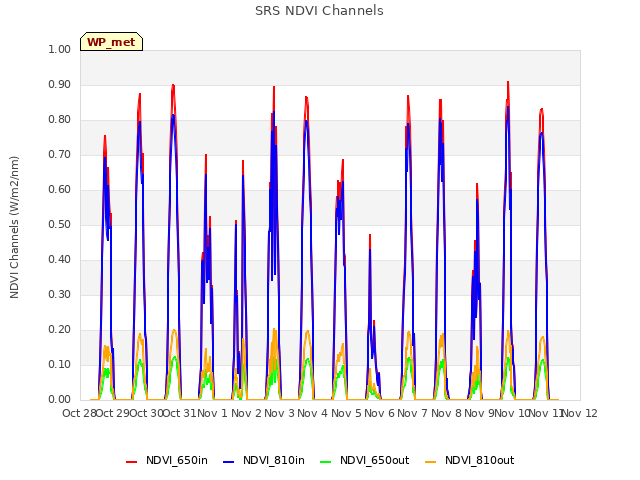Click the 0.30 y-axis tick label
This screenshot has width=640, height=480.
60,294
